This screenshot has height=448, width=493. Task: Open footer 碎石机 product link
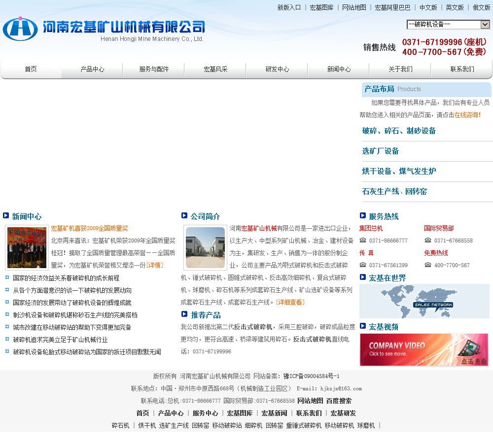coord(120,425)
